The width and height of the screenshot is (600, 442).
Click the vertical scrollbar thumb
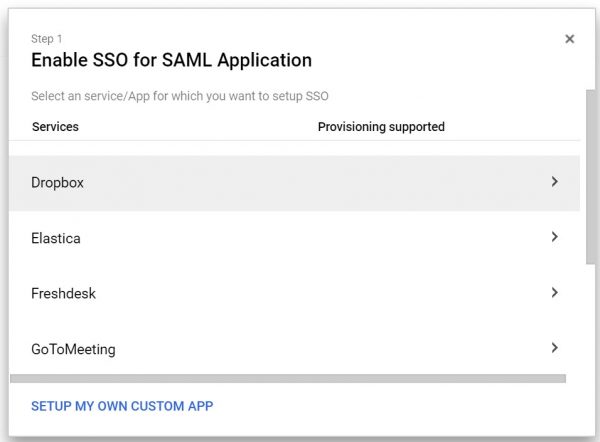pyautogui.click(x=590, y=176)
